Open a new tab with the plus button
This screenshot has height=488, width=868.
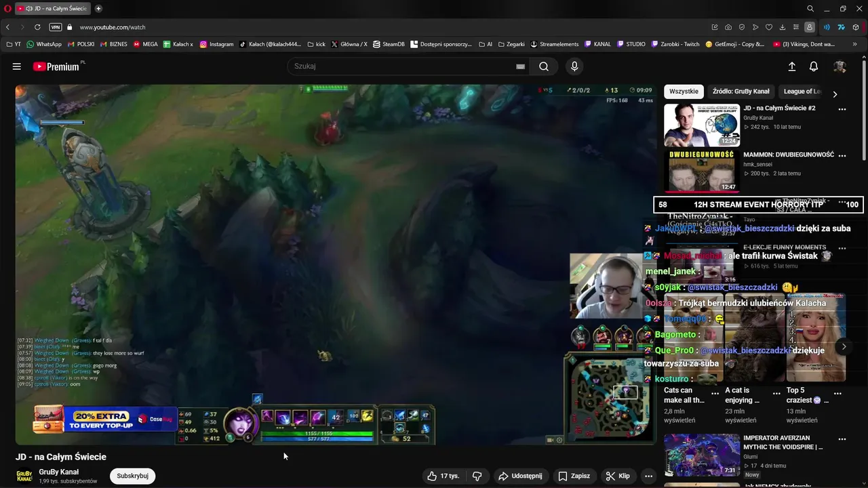pyautogui.click(x=98, y=9)
